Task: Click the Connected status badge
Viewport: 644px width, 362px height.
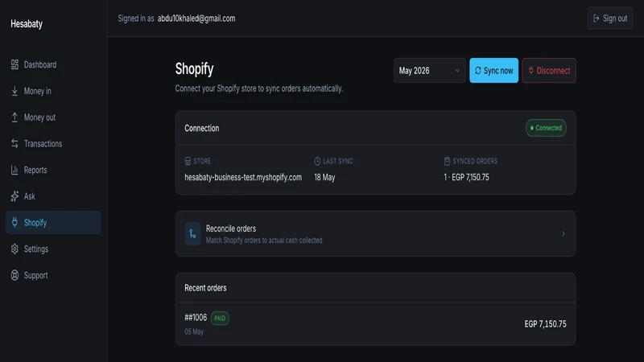Action: tap(546, 128)
